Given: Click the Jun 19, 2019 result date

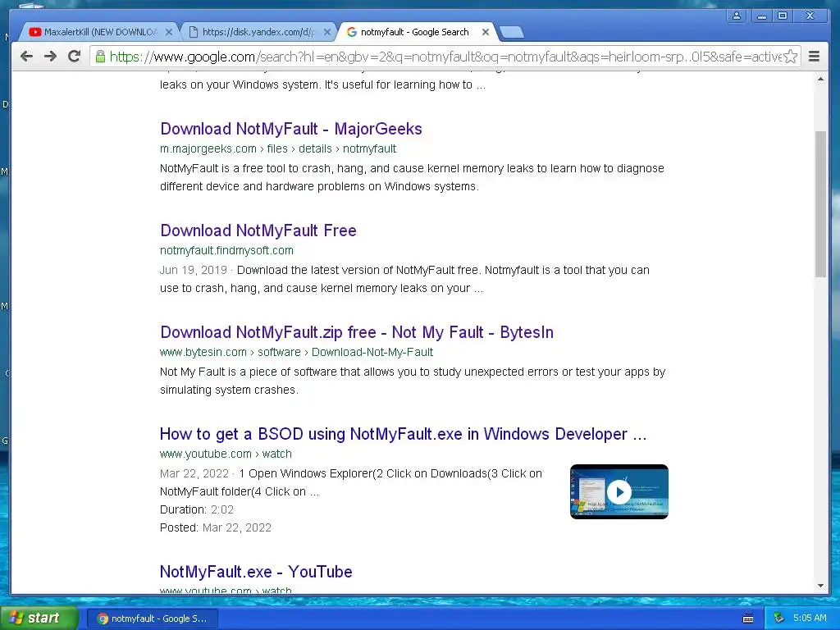Looking at the screenshot, I should (194, 270).
